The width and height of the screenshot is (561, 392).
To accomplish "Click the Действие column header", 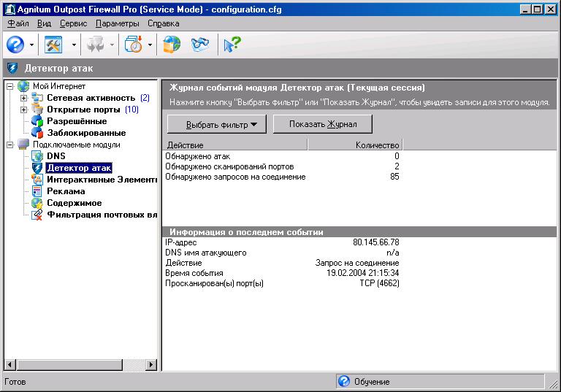I will tap(235, 145).
